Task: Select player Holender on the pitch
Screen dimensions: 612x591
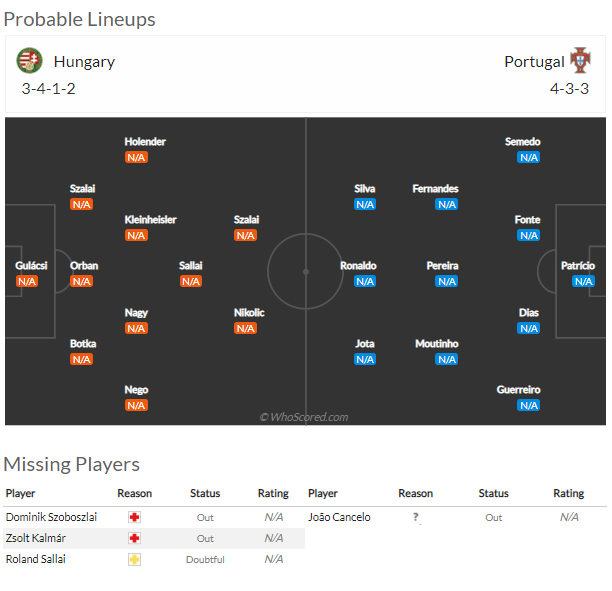Action: click(x=145, y=142)
